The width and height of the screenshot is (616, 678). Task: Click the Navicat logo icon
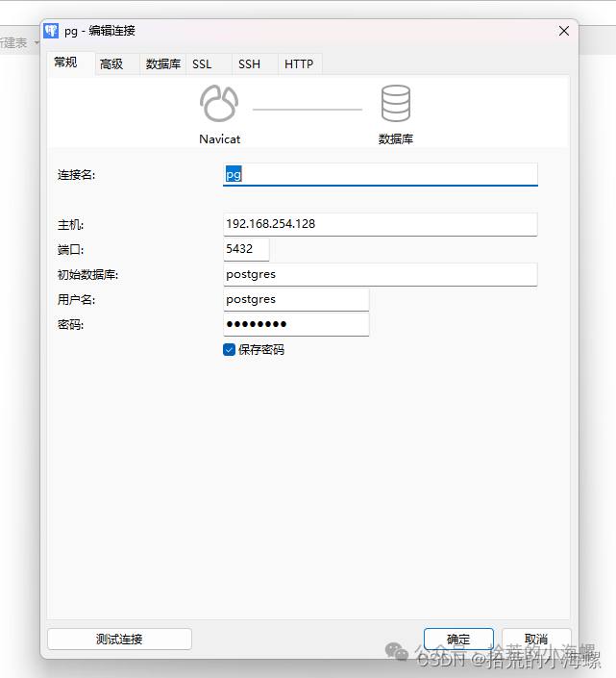pyautogui.click(x=219, y=103)
